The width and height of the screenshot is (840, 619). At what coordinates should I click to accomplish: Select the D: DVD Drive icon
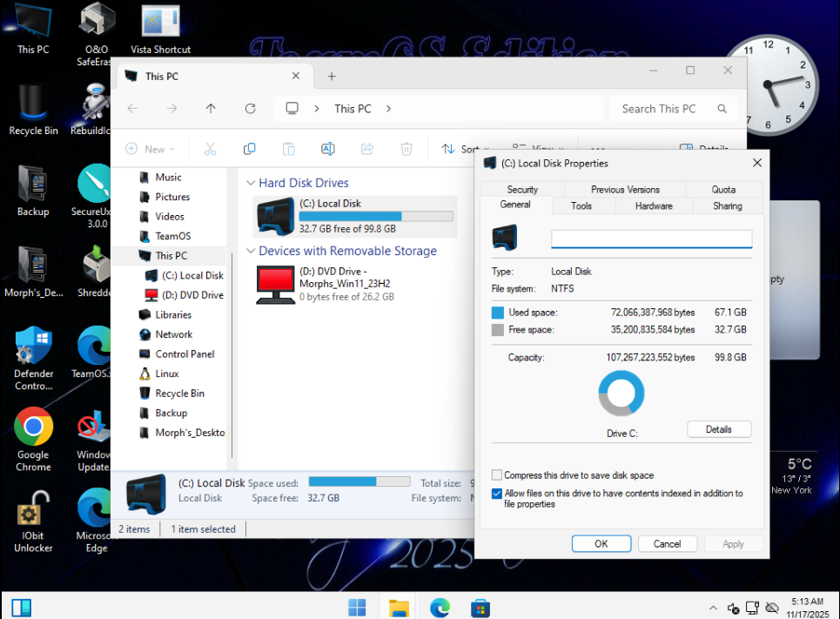tap(275, 285)
